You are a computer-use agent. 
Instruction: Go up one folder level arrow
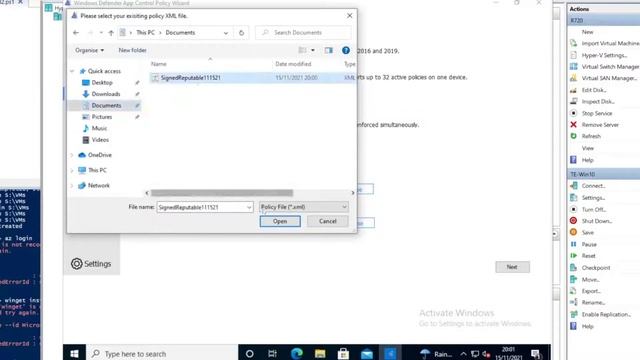[111, 33]
